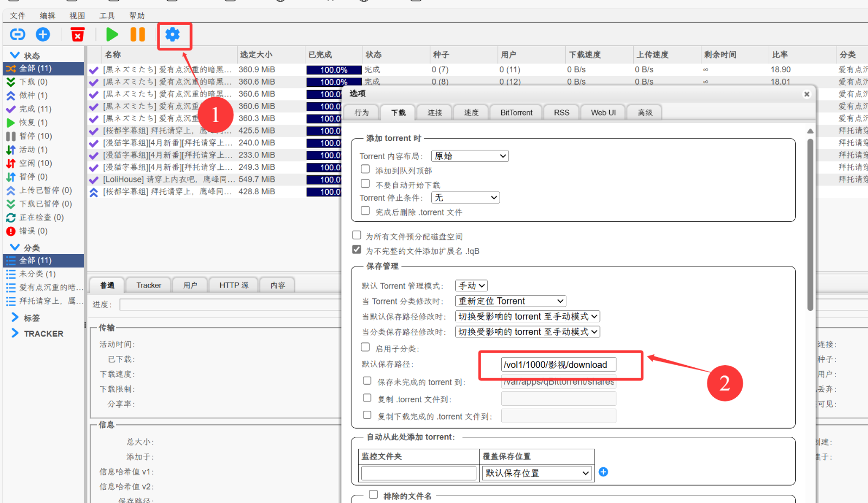This screenshot has width=868, height=503.
Task: Switch to the Tracker panel tab
Action: [x=148, y=284]
